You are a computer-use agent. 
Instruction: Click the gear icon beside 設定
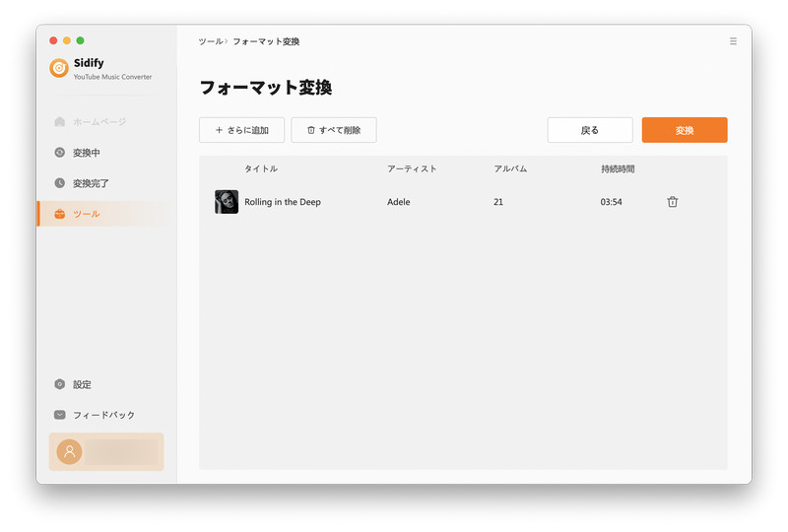[x=60, y=384]
